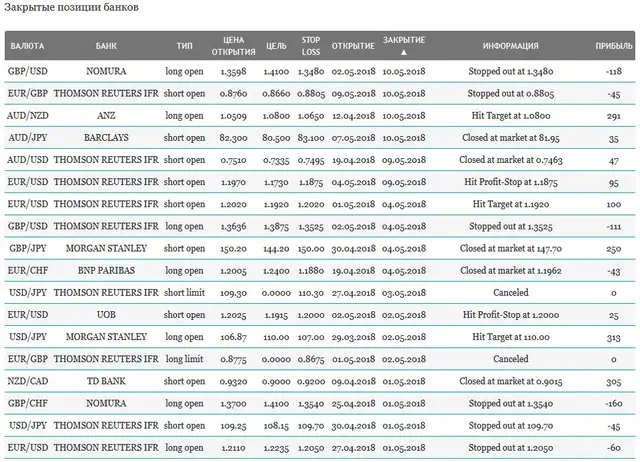Sort by the ЦЕЛЬ column header

point(276,46)
